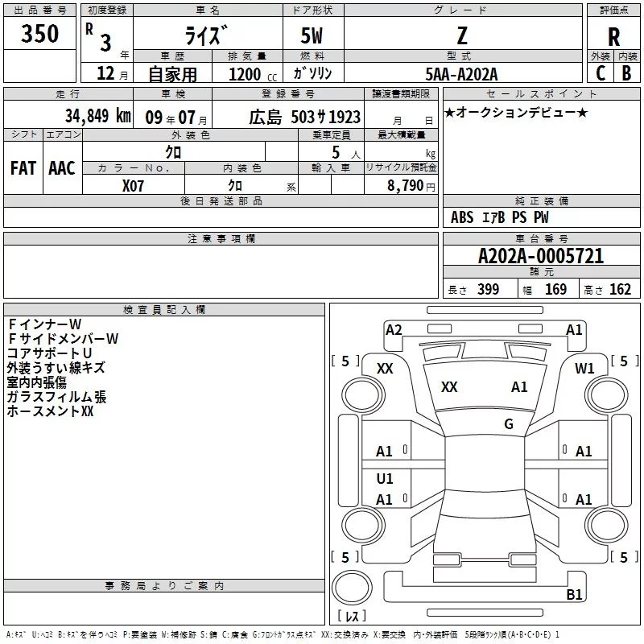Select the ABS エアB PS PW equipment line

click(499, 217)
